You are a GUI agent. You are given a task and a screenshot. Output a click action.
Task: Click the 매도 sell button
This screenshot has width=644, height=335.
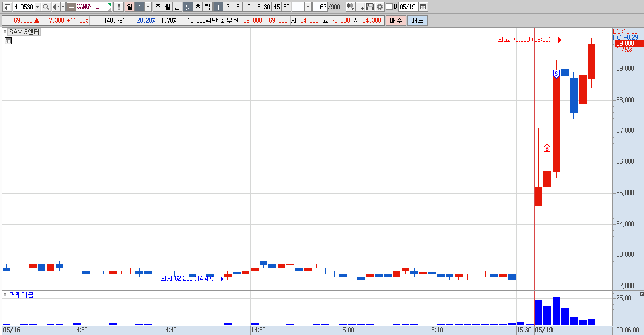click(x=417, y=20)
